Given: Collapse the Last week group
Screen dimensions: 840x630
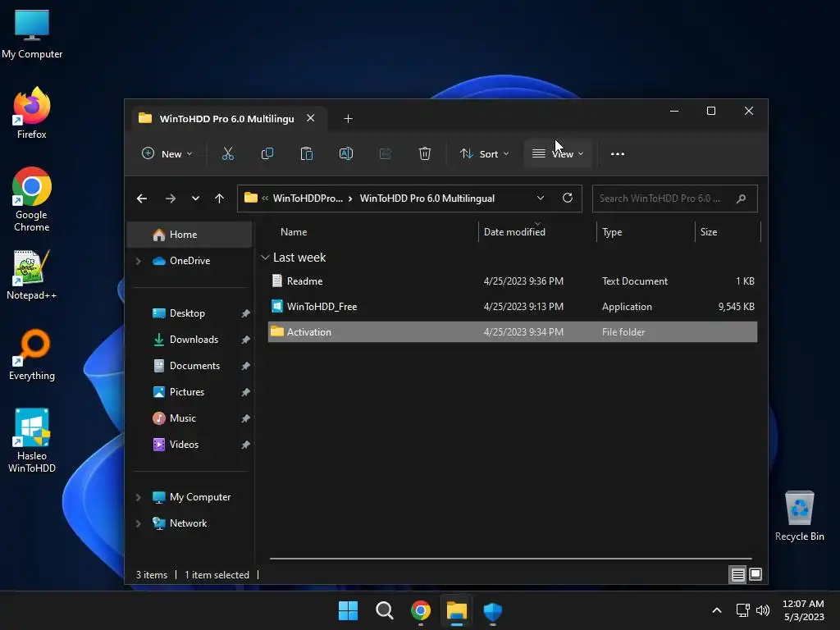Looking at the screenshot, I should click(265, 258).
